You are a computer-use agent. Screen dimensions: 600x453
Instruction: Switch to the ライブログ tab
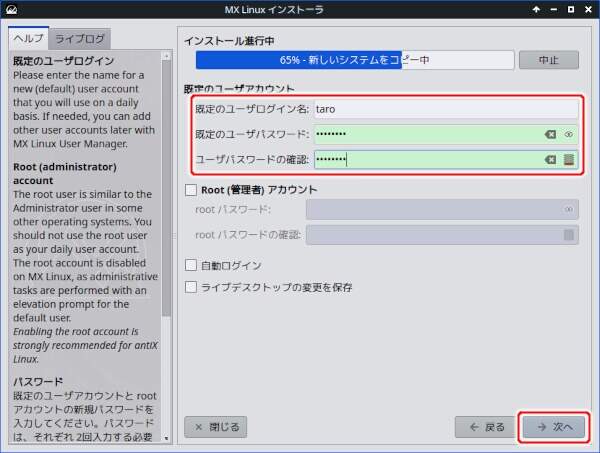tap(82, 38)
